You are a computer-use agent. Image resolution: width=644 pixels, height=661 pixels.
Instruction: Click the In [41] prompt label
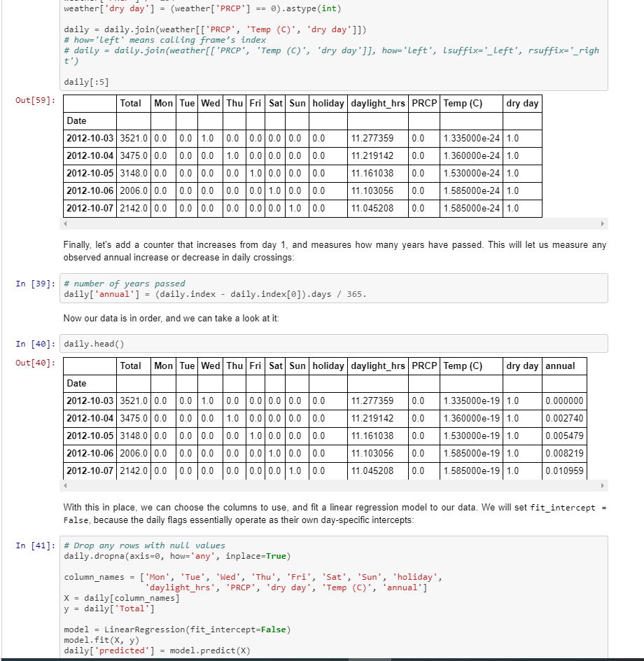(36, 545)
